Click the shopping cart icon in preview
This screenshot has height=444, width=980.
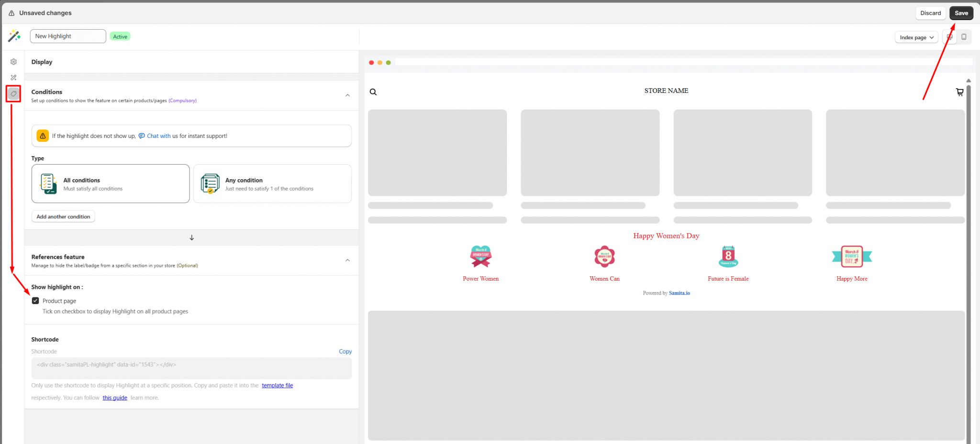[959, 92]
